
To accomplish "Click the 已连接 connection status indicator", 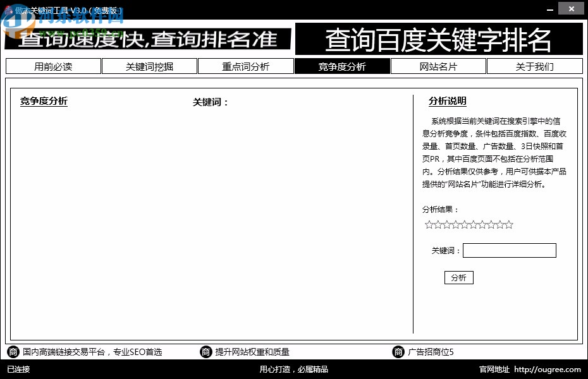I will [x=17, y=369].
